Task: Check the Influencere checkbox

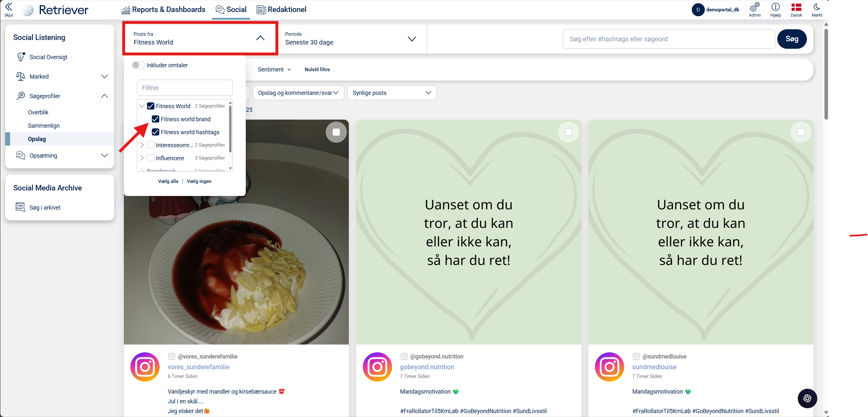Action: coord(151,158)
